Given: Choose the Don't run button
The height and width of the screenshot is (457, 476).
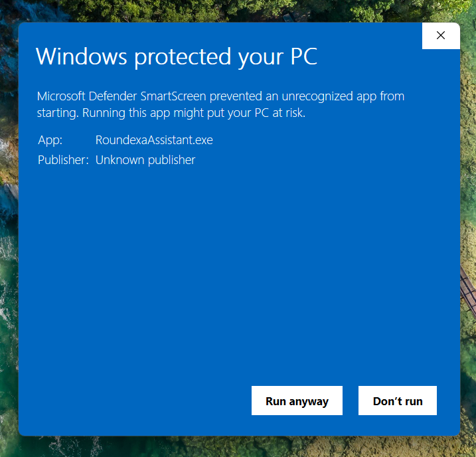Looking at the screenshot, I should point(398,401).
